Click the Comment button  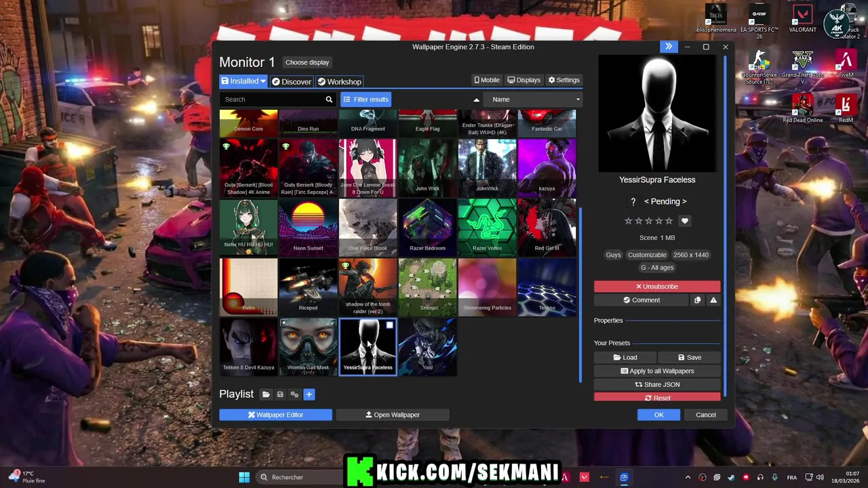tap(642, 300)
